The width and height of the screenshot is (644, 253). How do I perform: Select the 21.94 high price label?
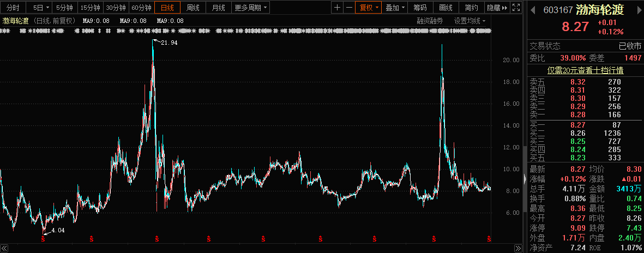click(169, 43)
